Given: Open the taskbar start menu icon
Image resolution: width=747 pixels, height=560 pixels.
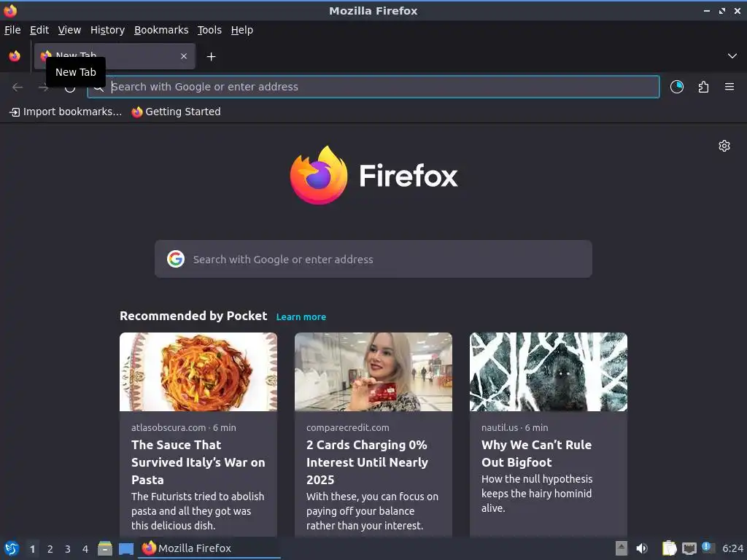Looking at the screenshot, I should pyautogui.click(x=12, y=548).
